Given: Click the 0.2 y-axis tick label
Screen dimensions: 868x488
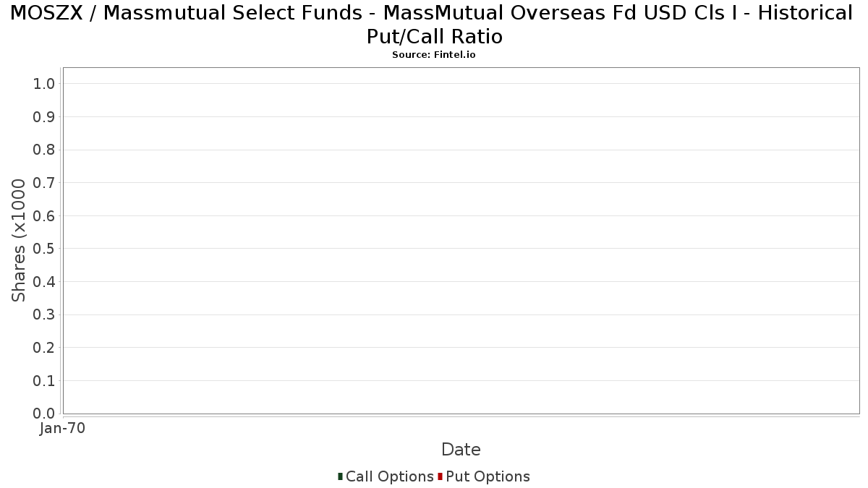Looking at the screenshot, I should tap(44, 348).
